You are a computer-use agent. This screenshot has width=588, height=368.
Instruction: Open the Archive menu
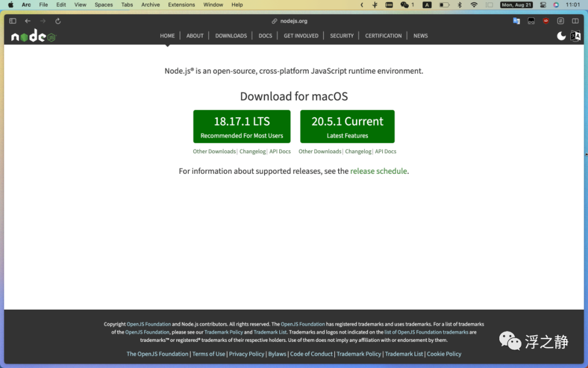click(x=150, y=5)
